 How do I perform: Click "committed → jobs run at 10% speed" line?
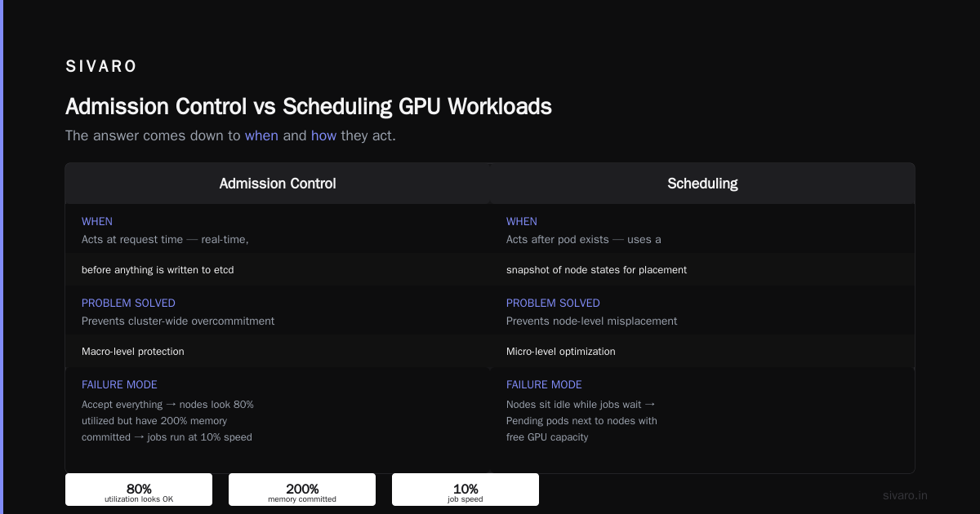tap(167, 437)
